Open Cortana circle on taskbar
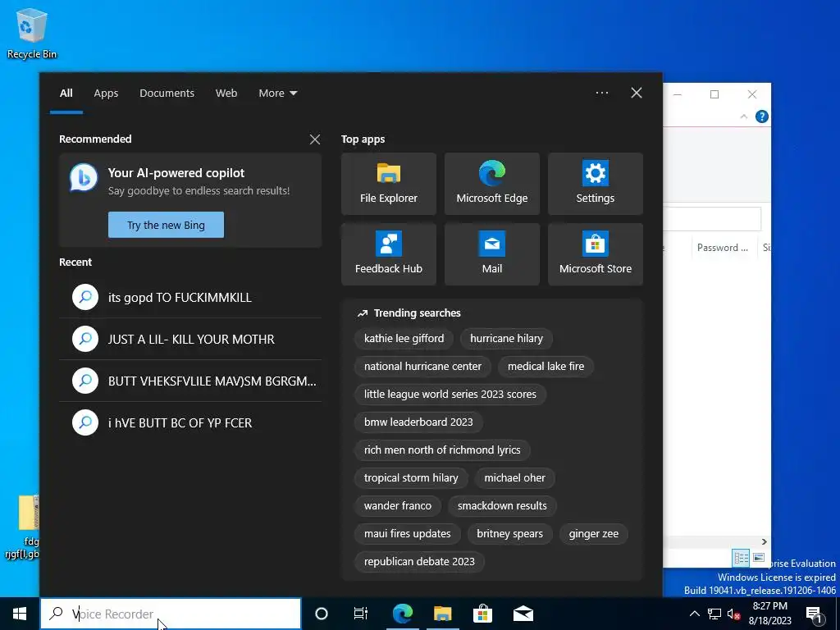 (322, 614)
